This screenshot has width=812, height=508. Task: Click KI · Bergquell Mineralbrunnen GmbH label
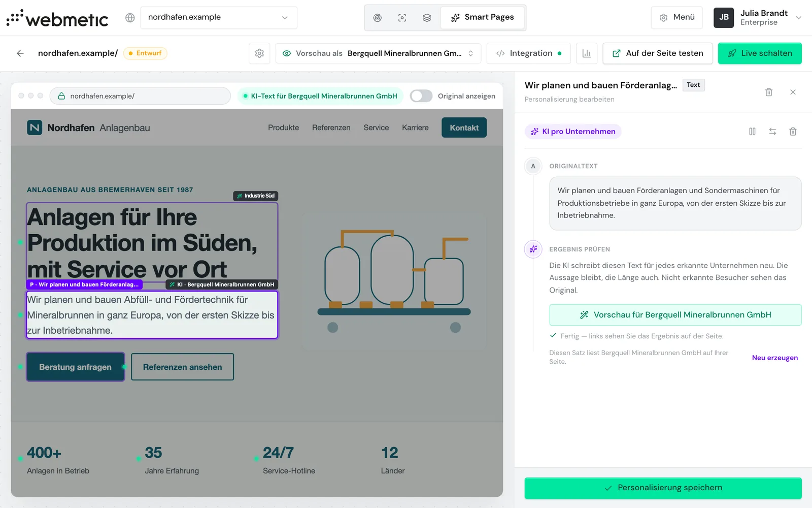point(222,284)
